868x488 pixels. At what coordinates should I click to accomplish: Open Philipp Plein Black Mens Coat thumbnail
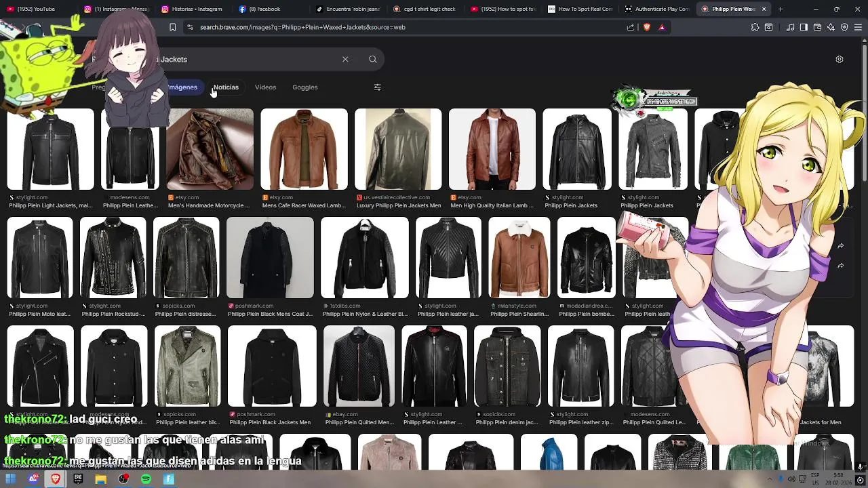(270, 258)
